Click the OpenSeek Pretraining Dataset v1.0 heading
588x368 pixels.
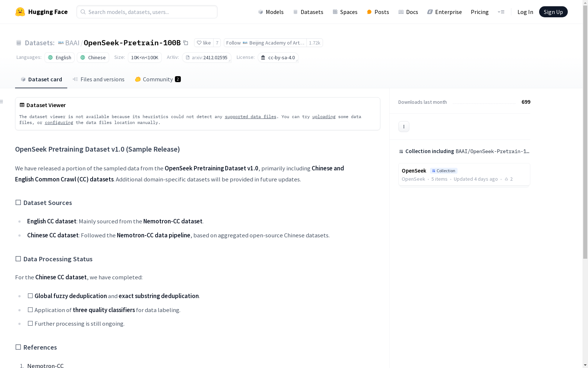pos(97,149)
